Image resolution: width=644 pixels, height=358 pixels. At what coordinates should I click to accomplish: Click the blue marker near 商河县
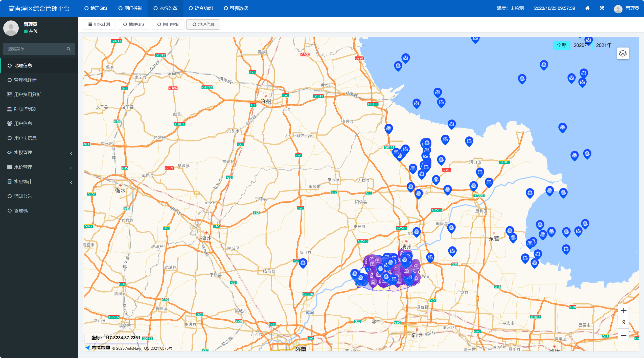[x=303, y=263]
